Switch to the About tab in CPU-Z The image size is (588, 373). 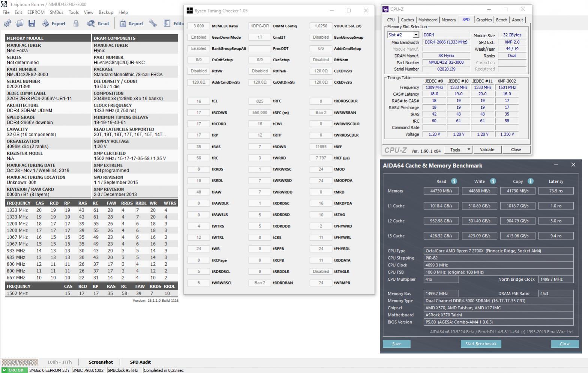(x=517, y=20)
